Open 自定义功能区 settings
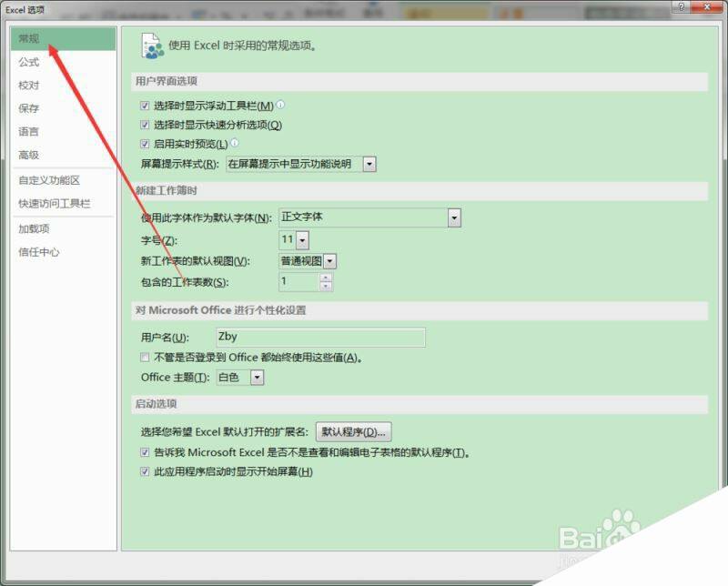 pos(63,181)
